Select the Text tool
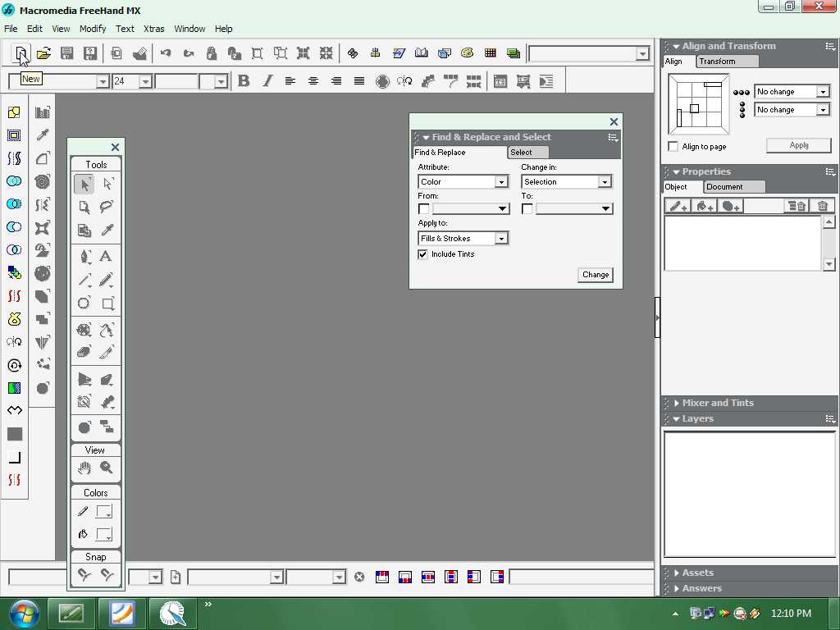Screen dimensions: 840x630 tap(106, 256)
